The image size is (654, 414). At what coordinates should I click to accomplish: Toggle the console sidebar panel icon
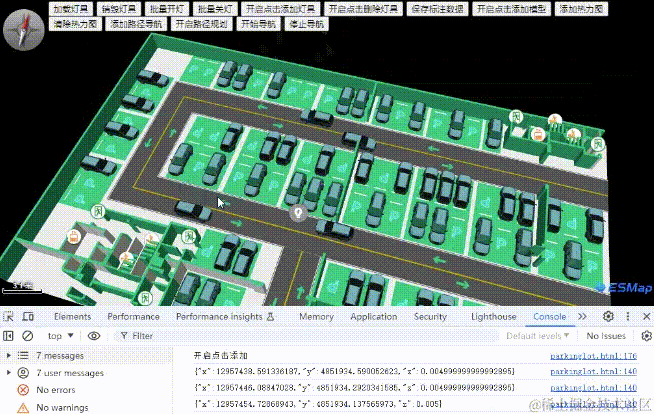coord(8,336)
